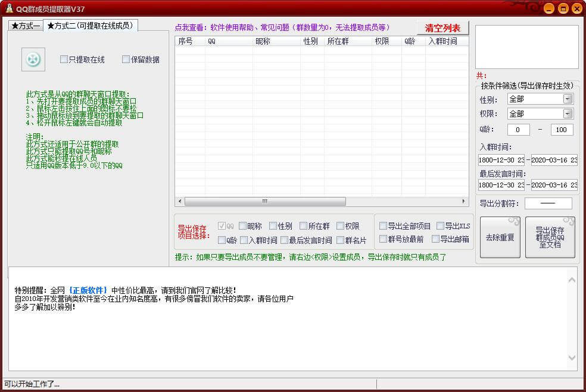
Task: Click the 性别 column header in list
Action: pos(313,41)
